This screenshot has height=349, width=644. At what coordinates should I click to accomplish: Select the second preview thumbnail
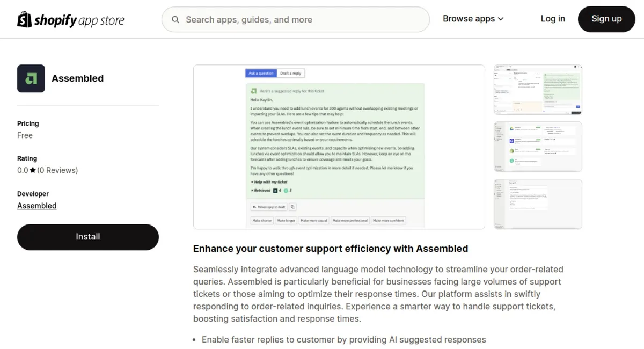538,147
